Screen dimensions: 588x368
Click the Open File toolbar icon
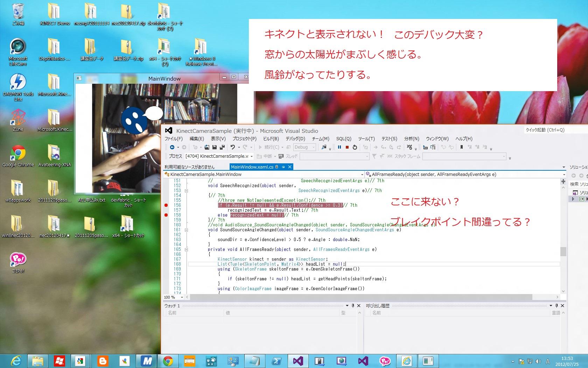pos(207,147)
